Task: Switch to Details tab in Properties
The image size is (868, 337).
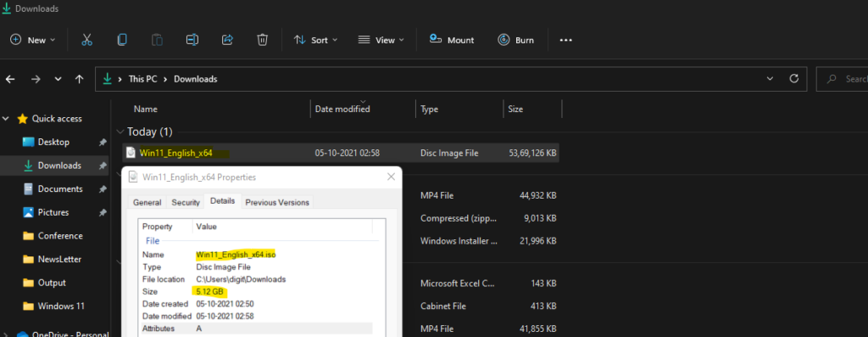Action: click(223, 200)
